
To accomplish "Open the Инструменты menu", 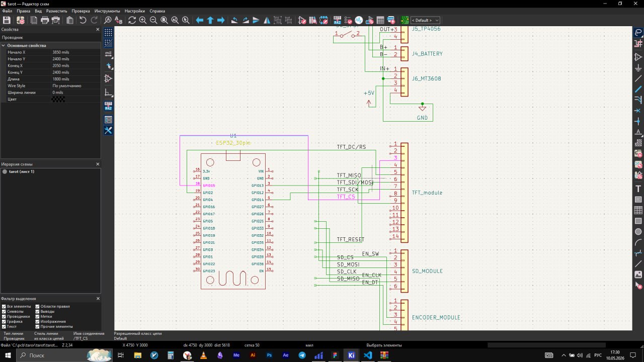I will [x=107, y=11].
